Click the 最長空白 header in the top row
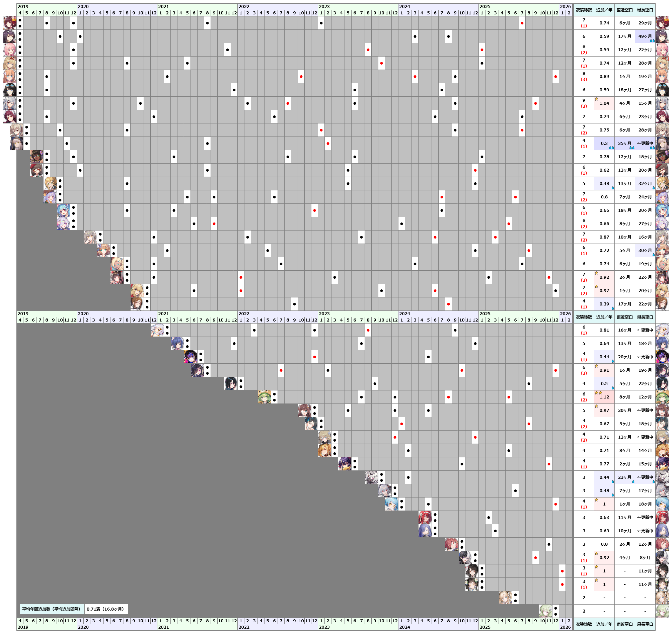Viewport: 672px width, 634px height. (645, 10)
